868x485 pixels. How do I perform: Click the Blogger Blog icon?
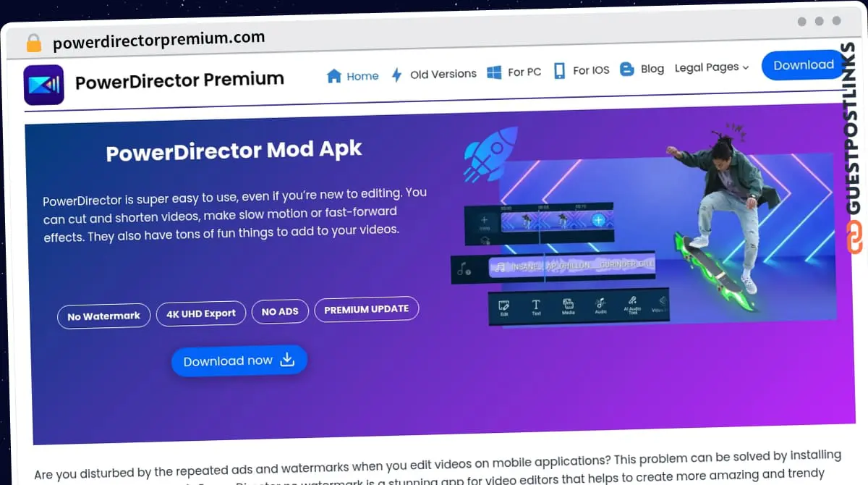point(627,69)
